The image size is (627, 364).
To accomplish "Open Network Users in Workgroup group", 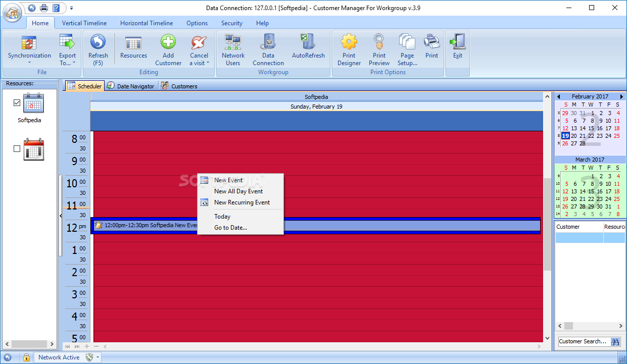I will [233, 49].
